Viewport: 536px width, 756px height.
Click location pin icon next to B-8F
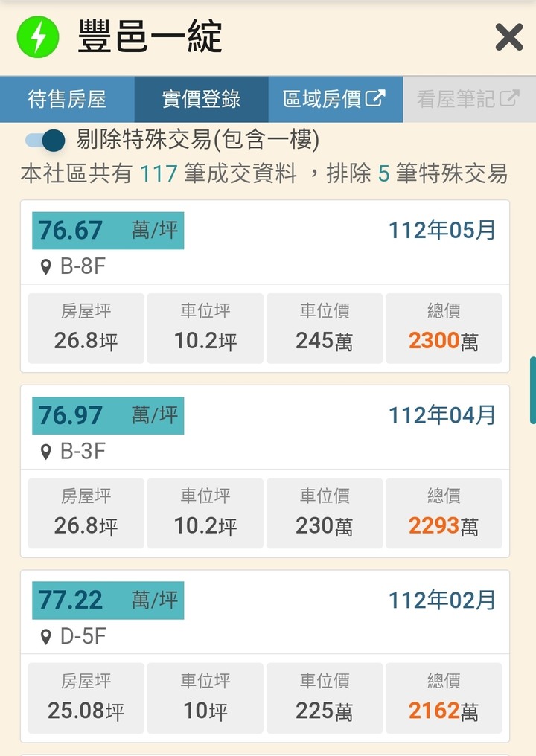(46, 266)
